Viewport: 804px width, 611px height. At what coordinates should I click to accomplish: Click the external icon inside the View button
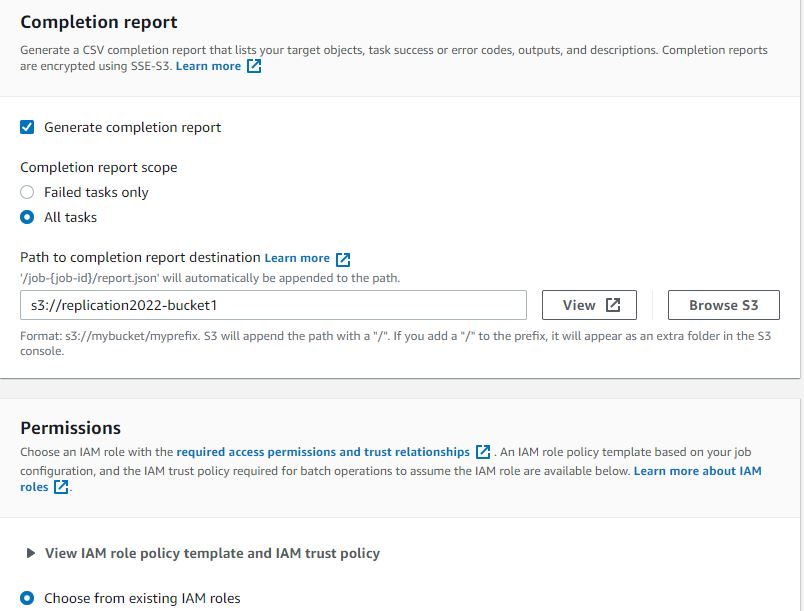coord(613,305)
